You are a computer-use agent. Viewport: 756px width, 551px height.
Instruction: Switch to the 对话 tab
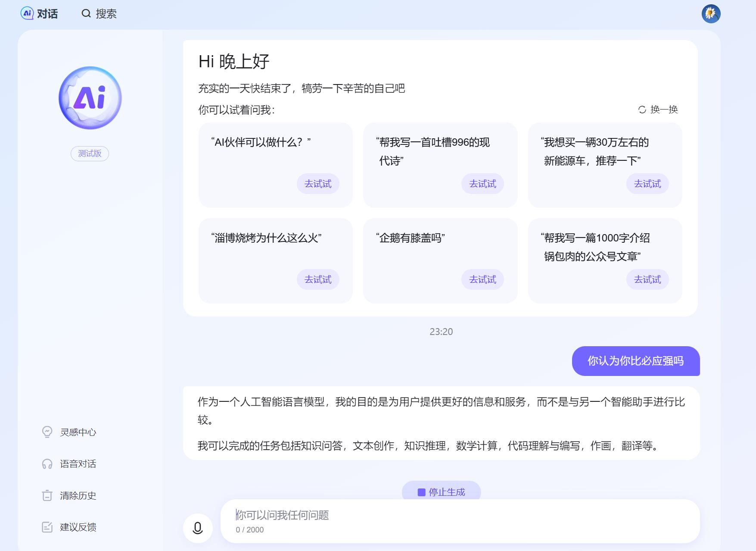(x=46, y=13)
